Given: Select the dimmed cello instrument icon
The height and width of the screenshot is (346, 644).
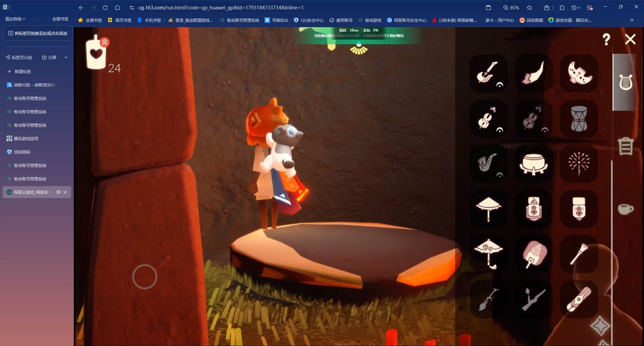Looking at the screenshot, I should pos(533,118).
